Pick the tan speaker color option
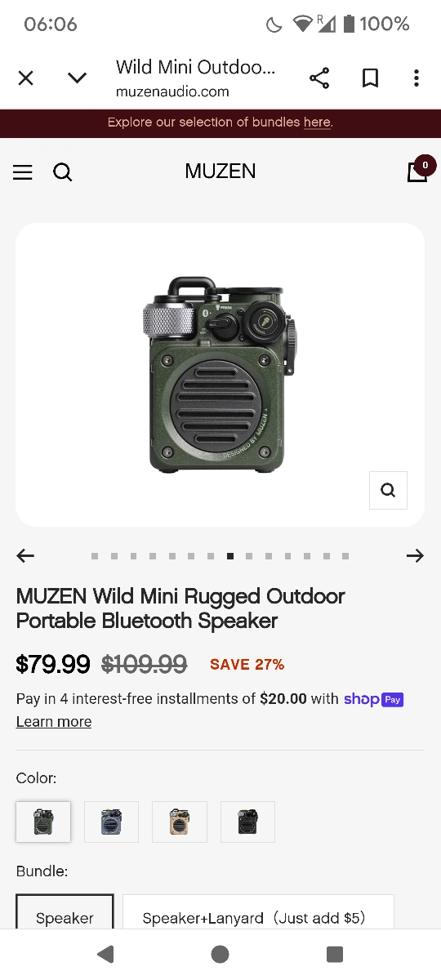The image size is (441, 980). pyautogui.click(x=180, y=822)
